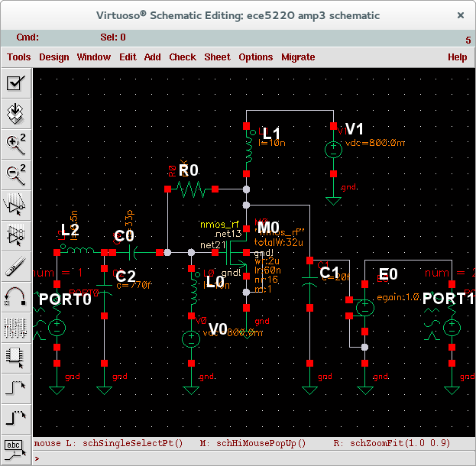The image size is (476, 466).
Task: Open the Help menu
Action: [457, 57]
